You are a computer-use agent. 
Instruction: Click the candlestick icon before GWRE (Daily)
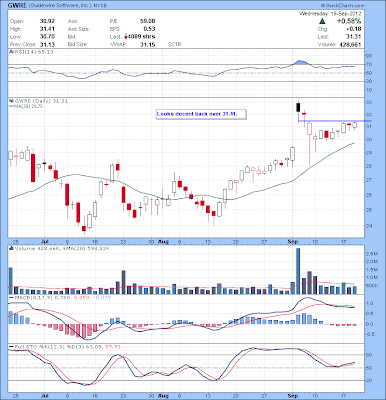[x=11, y=101]
